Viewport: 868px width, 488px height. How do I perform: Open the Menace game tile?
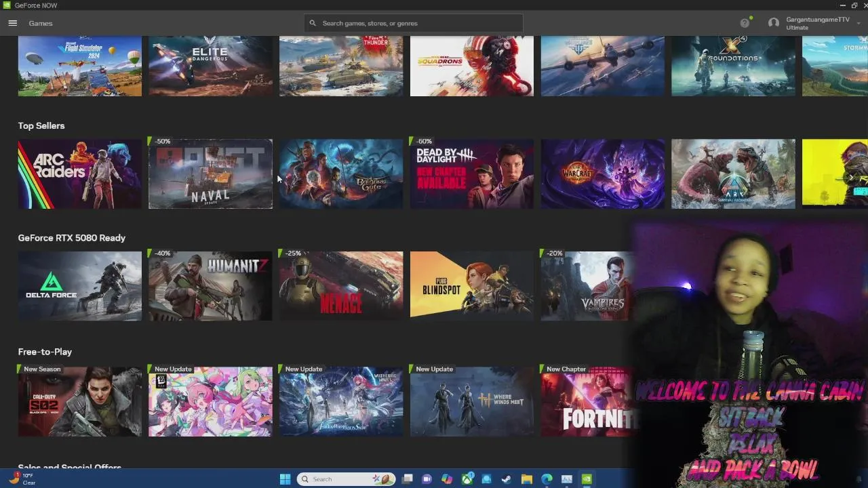pos(341,286)
